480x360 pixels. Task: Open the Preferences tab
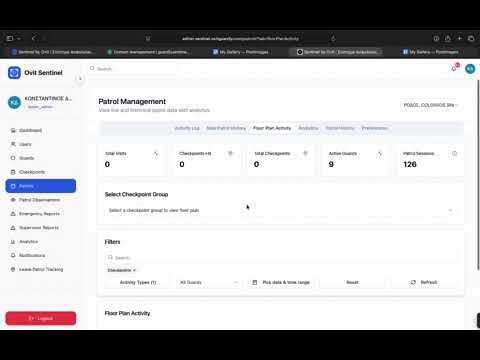(x=375, y=128)
